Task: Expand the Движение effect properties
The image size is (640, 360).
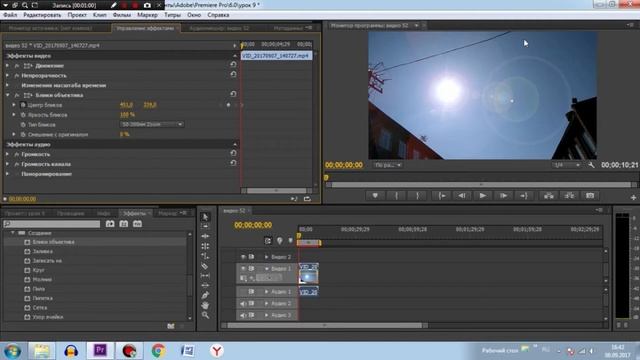Action: 7,65
